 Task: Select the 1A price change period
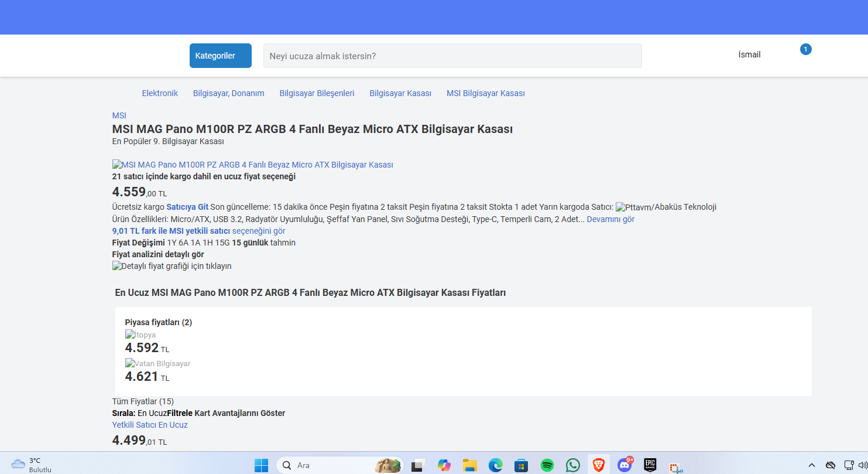[195, 243]
